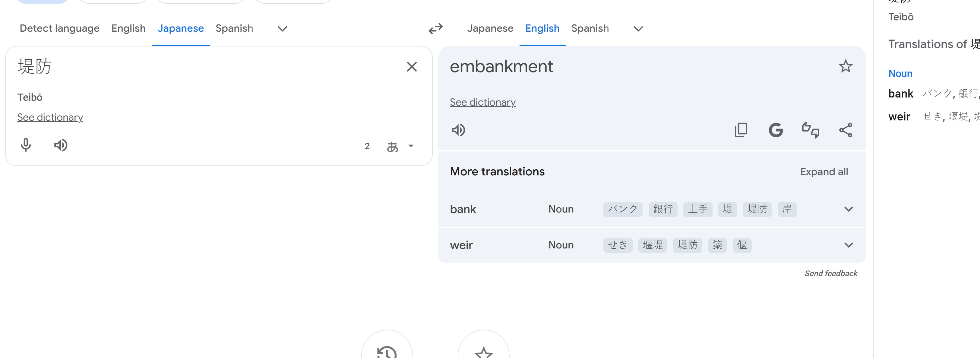Select Spanish as source language

[x=234, y=29]
